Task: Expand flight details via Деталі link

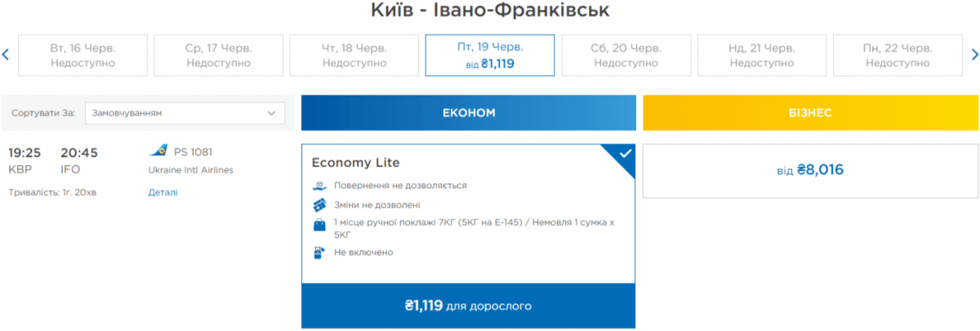Action: pyautogui.click(x=163, y=192)
